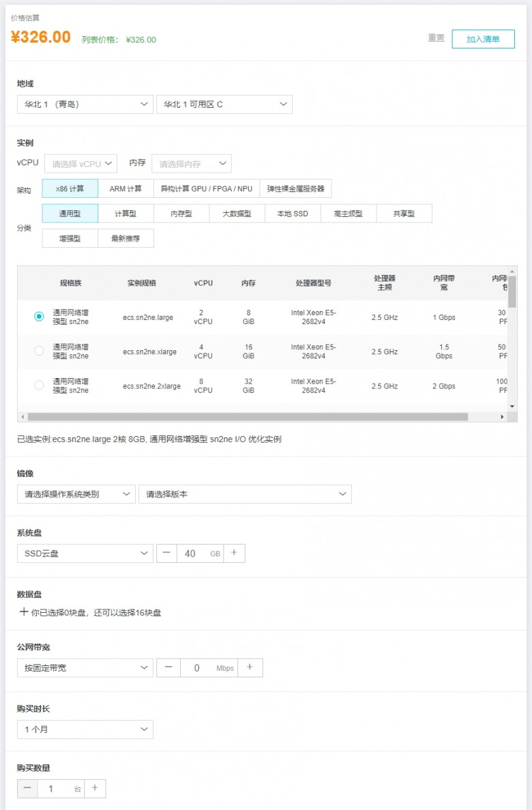Viewport: 532px width, 810px height.
Task: Select the x86 计算 architecture tab
Action: [x=70, y=188]
